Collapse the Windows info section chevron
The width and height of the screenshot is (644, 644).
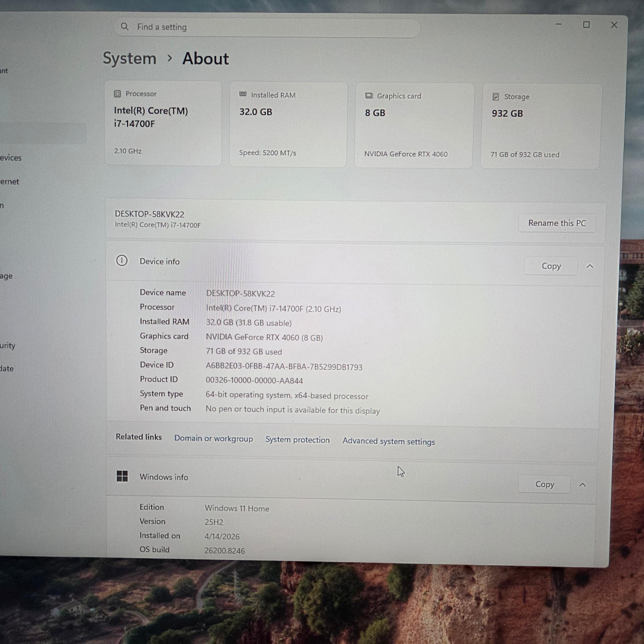click(x=582, y=485)
